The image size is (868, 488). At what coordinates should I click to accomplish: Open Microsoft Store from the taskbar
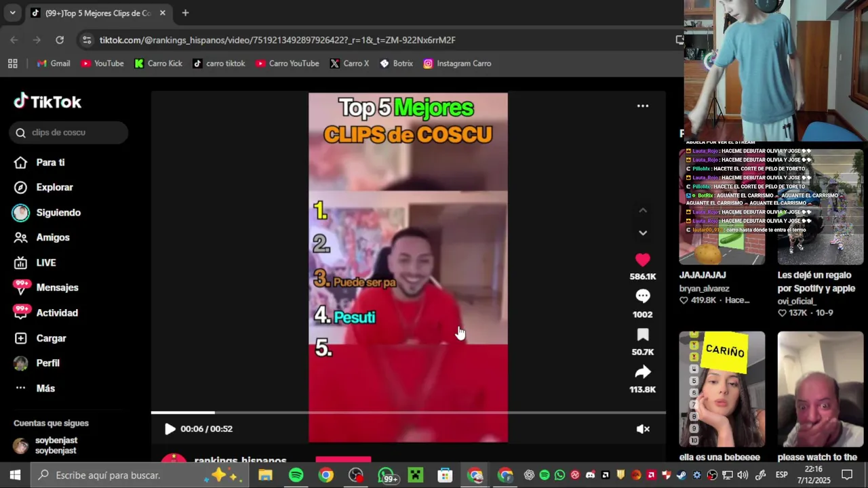[x=445, y=475]
